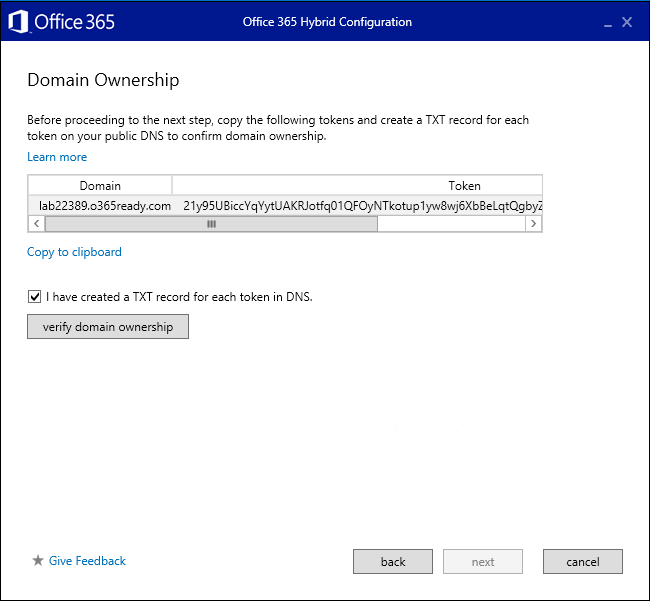Viewport: 650px width, 601px height.
Task: Select the token value starting with 21y95UBicc
Action: (x=362, y=206)
